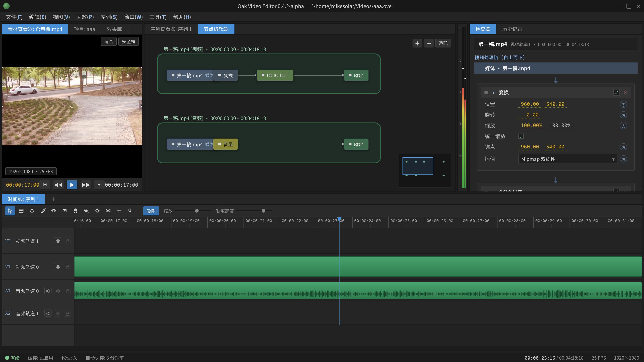This screenshot has height=362, width=644.
Task: Uncheck 统一缩放 checkbox
Action: click(521, 136)
